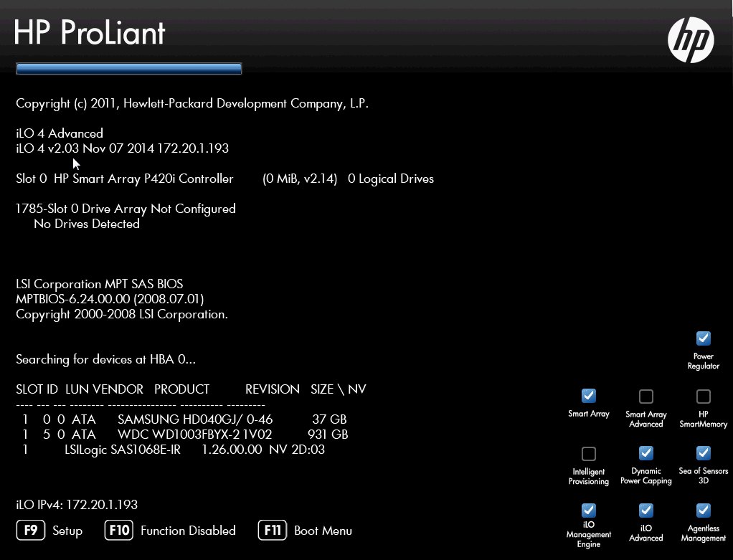
Task: Click the 0 Logical Drives text
Action: [391, 179]
